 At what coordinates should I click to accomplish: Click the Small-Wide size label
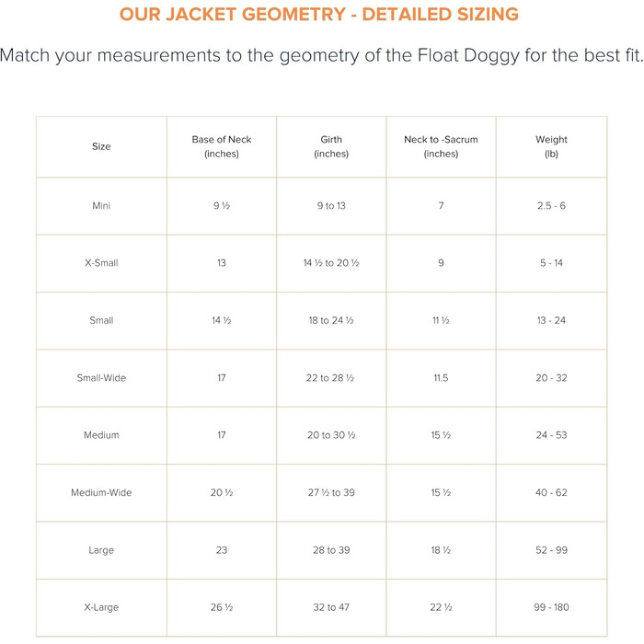pos(101,378)
